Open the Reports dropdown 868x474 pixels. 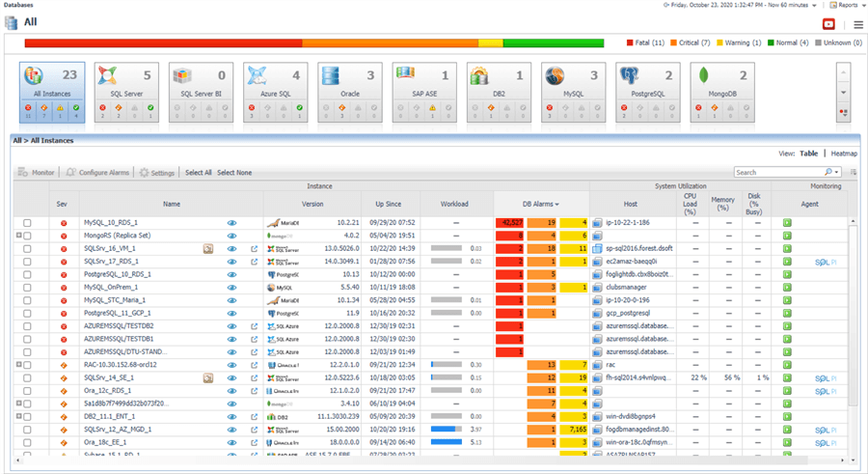[x=847, y=5]
